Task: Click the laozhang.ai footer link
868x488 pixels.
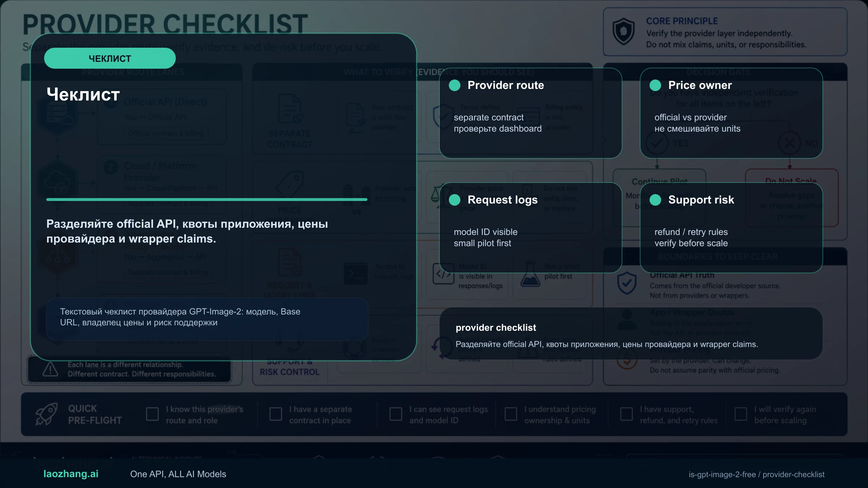Action: 71,474
